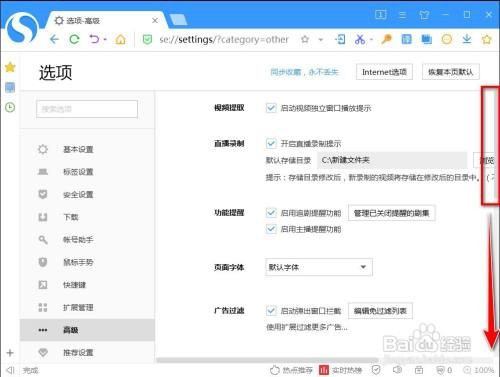
Task: Click the extension ad filter link
Action: [307, 327]
